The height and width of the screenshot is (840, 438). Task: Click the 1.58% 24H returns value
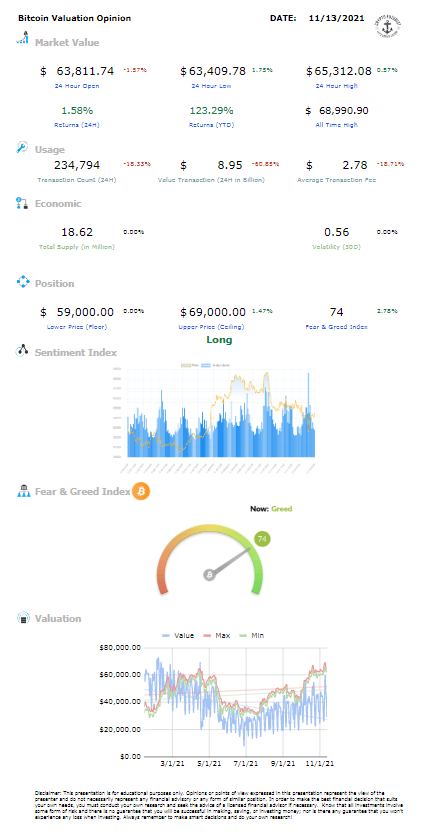point(77,110)
